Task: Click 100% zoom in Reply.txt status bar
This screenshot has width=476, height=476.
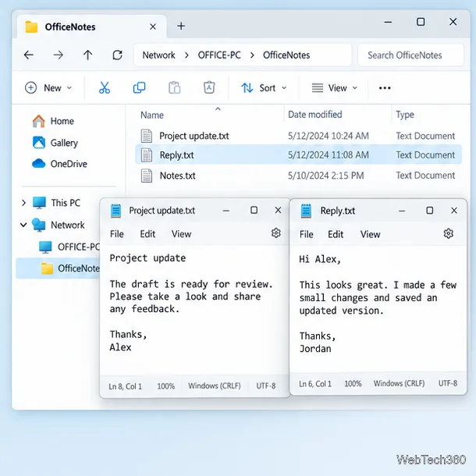Action: [353, 384]
